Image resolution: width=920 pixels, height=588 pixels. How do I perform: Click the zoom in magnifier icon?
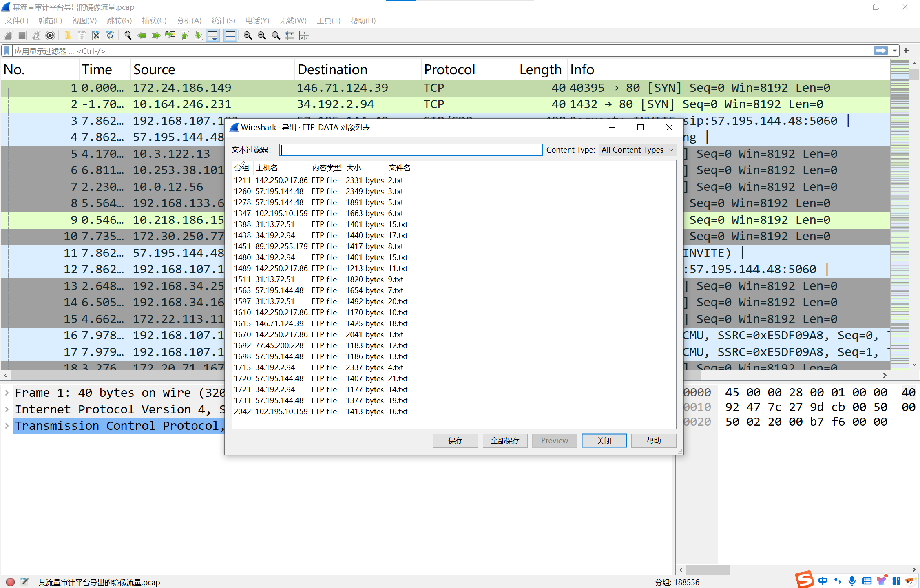tap(248, 36)
